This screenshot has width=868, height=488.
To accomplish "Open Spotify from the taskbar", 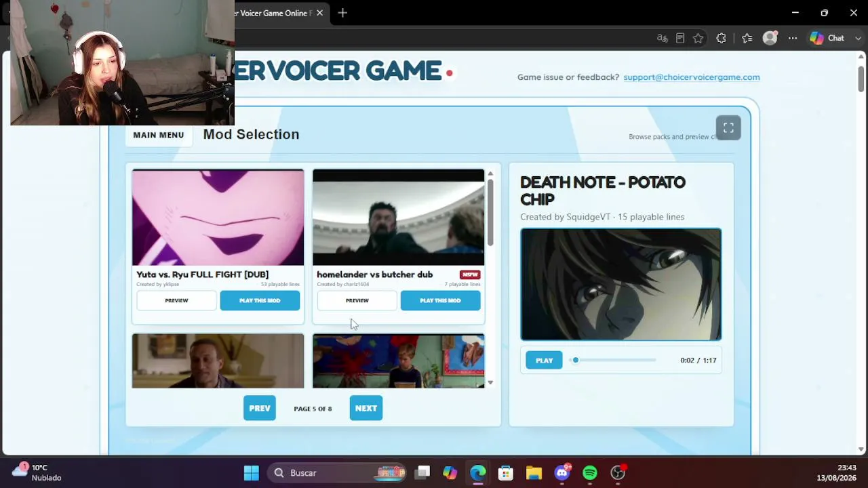I will click(590, 472).
